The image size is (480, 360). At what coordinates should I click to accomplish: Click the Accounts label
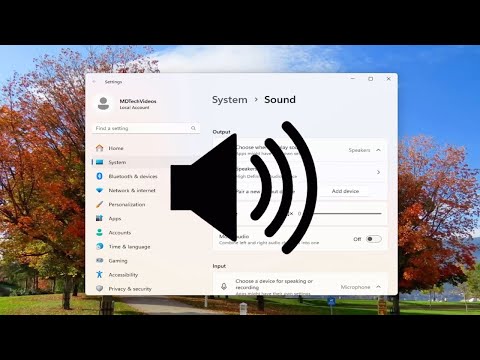click(120, 233)
